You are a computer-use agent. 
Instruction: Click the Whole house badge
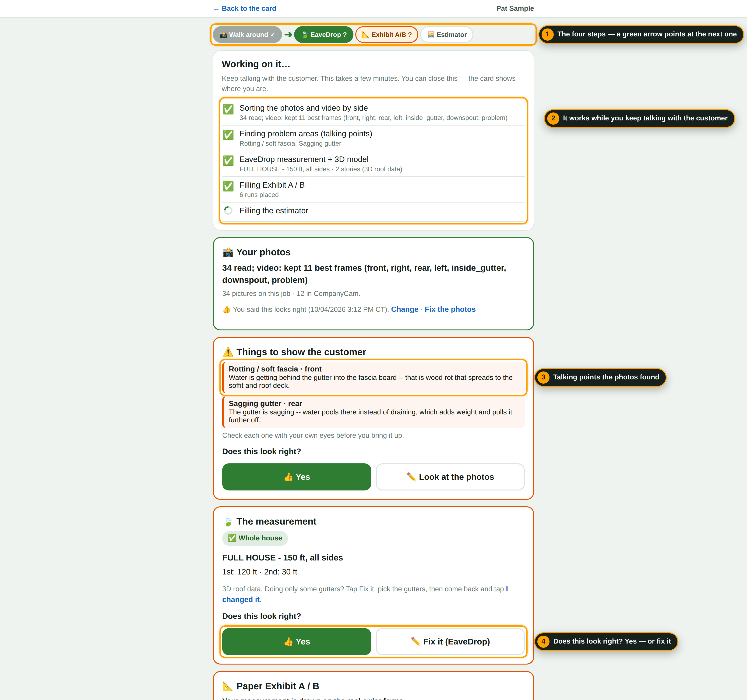click(x=255, y=538)
